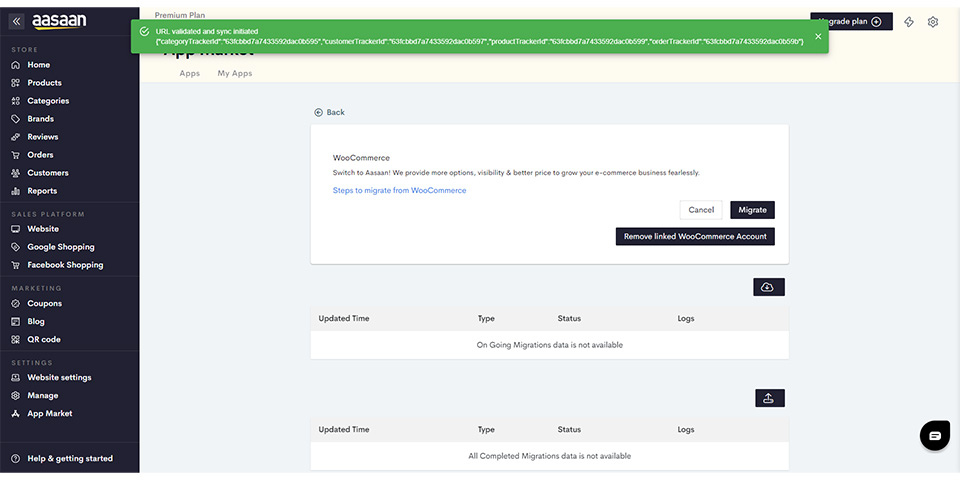This screenshot has width=960, height=480.
Task: Open Reports page
Action: click(42, 191)
